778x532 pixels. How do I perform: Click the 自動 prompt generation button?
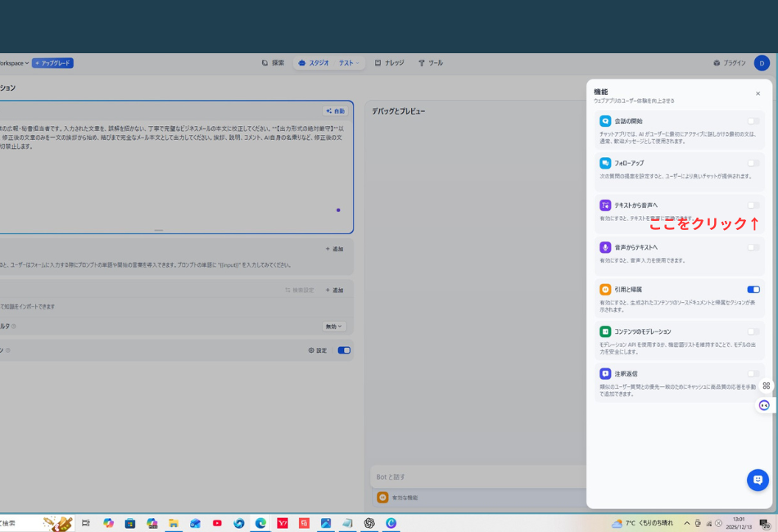(335, 111)
